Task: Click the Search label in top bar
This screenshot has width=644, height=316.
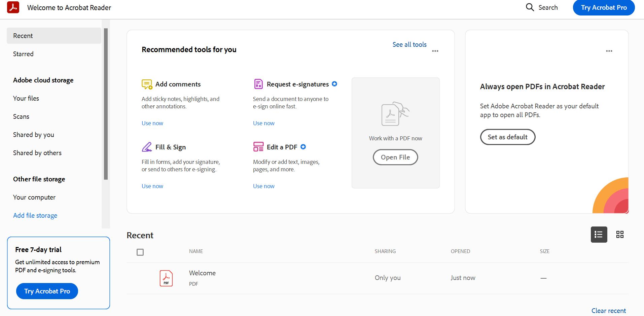Action: 548,7
